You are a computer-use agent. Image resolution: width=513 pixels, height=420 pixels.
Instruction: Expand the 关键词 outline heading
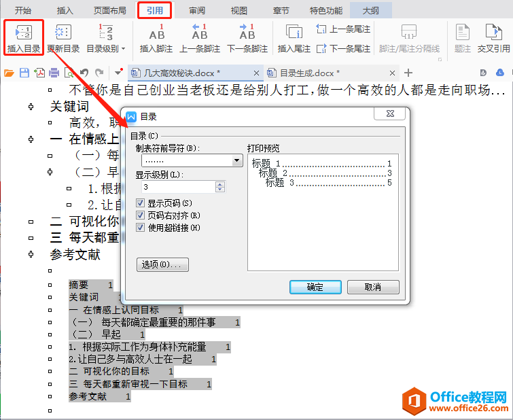[31, 107]
